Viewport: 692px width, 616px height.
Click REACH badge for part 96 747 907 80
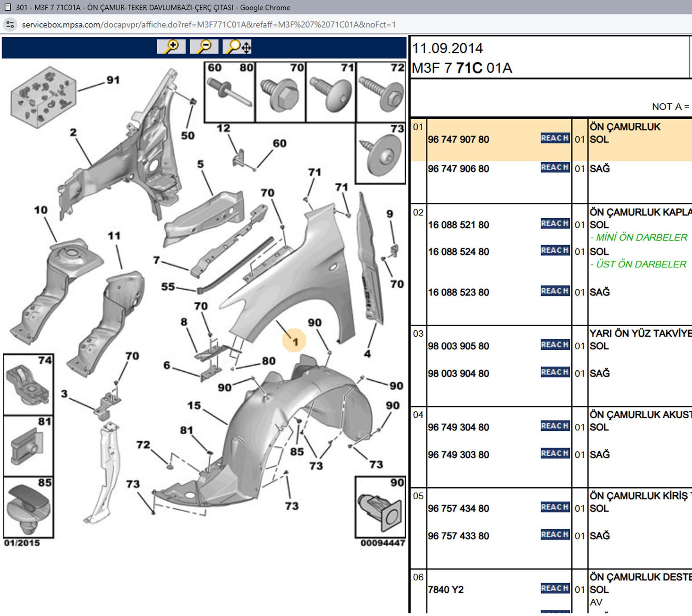555,138
